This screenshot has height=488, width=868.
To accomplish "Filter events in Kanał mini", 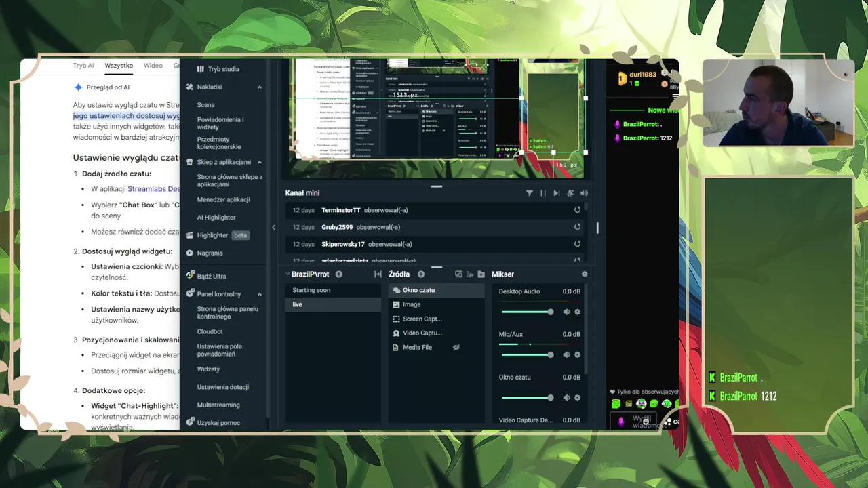I will [530, 193].
